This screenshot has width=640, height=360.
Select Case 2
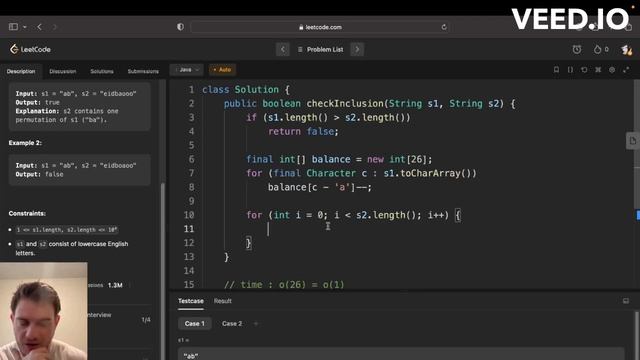232,323
